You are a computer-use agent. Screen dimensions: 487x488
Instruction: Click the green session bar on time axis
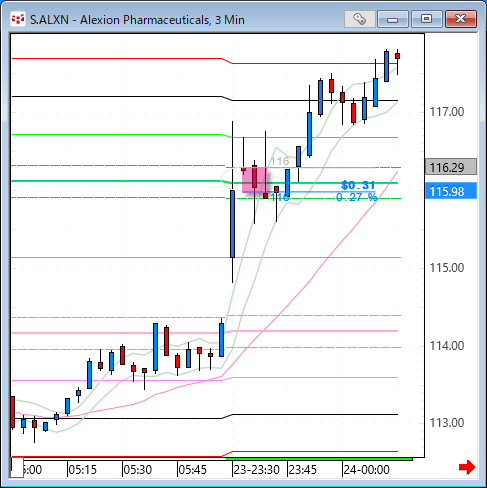pyautogui.click(x=319, y=459)
